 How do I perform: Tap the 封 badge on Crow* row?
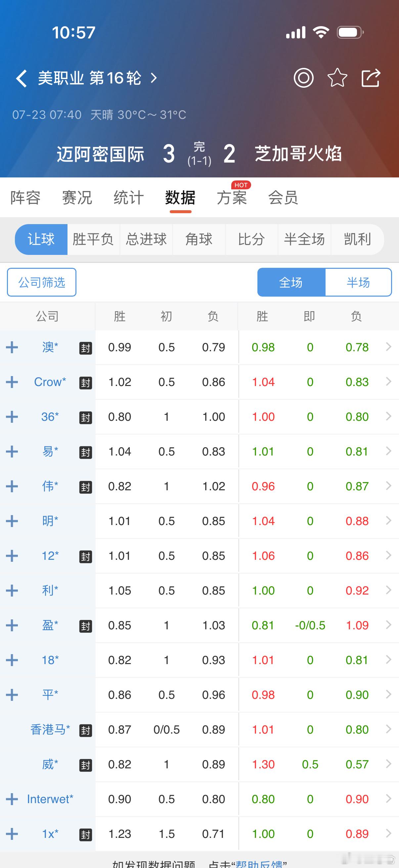coord(86,383)
